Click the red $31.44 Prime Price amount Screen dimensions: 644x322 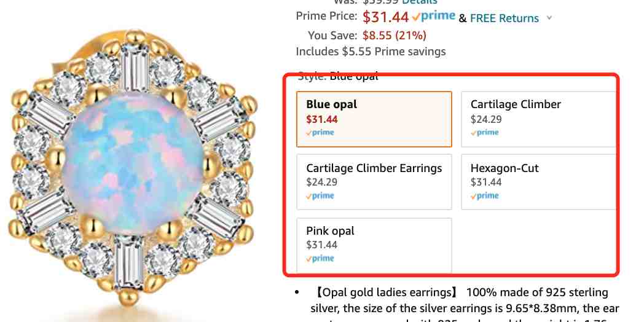386,17
